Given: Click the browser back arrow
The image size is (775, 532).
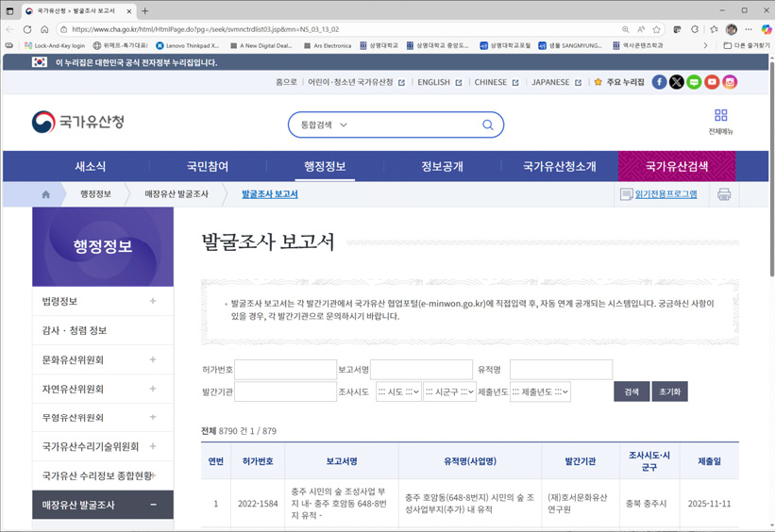Looking at the screenshot, I should click(x=9, y=29).
